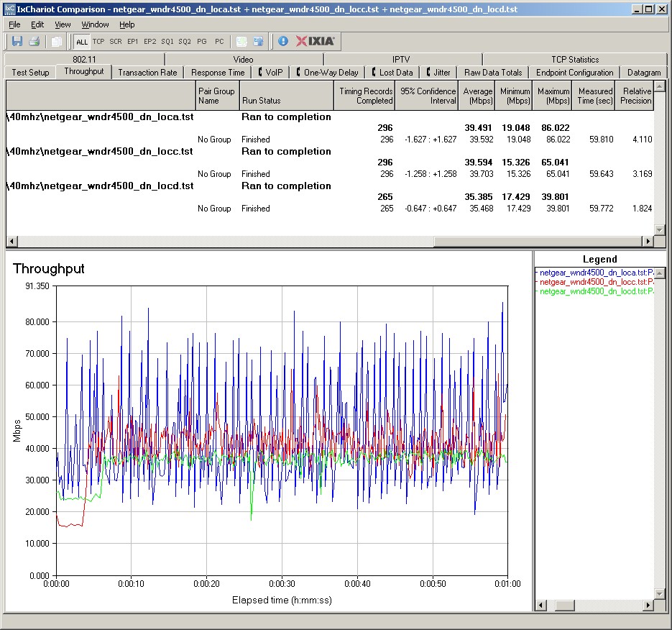The width and height of the screenshot is (672, 630).
Task: Select the netgear_wndr4500_dn_loca.tst table row
Action: click(330, 117)
